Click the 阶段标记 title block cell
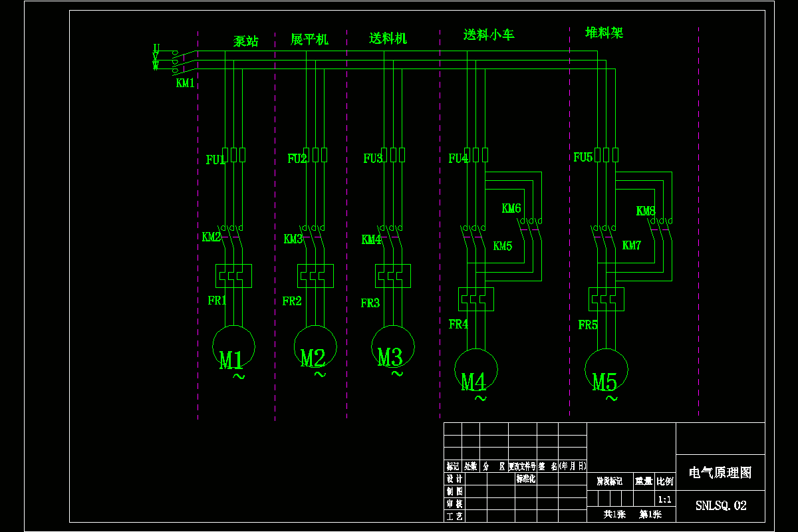Image resolution: width=798 pixels, height=532 pixels. tap(610, 481)
